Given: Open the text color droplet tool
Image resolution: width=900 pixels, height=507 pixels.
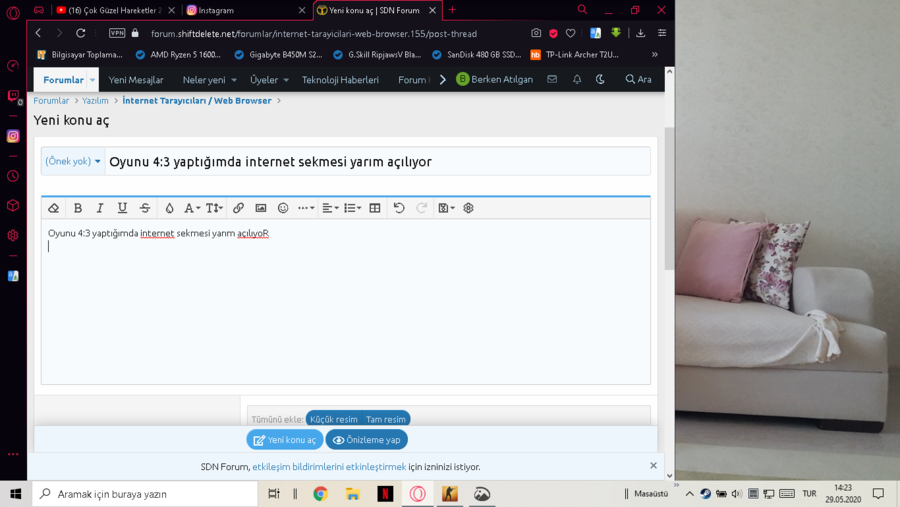Looking at the screenshot, I should [x=169, y=208].
